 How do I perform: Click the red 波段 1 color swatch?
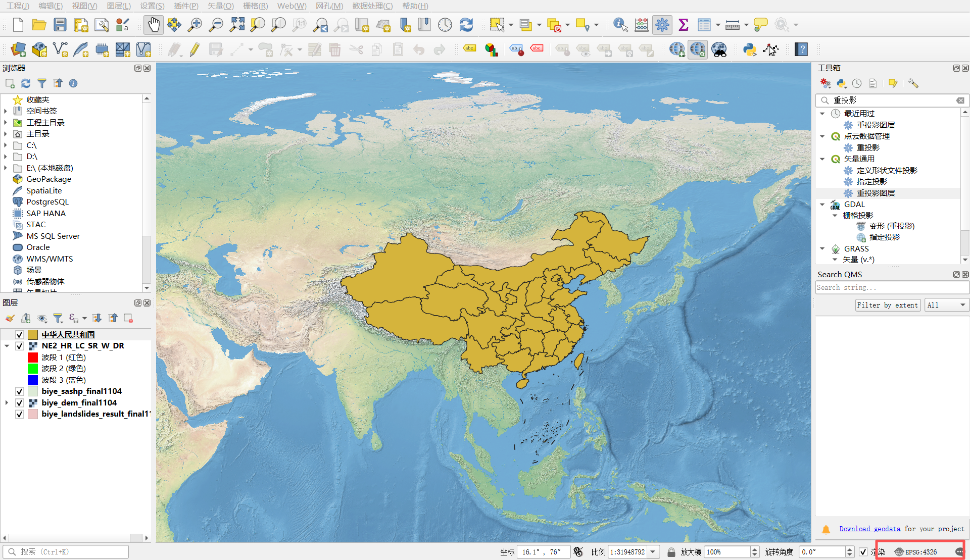click(x=33, y=358)
